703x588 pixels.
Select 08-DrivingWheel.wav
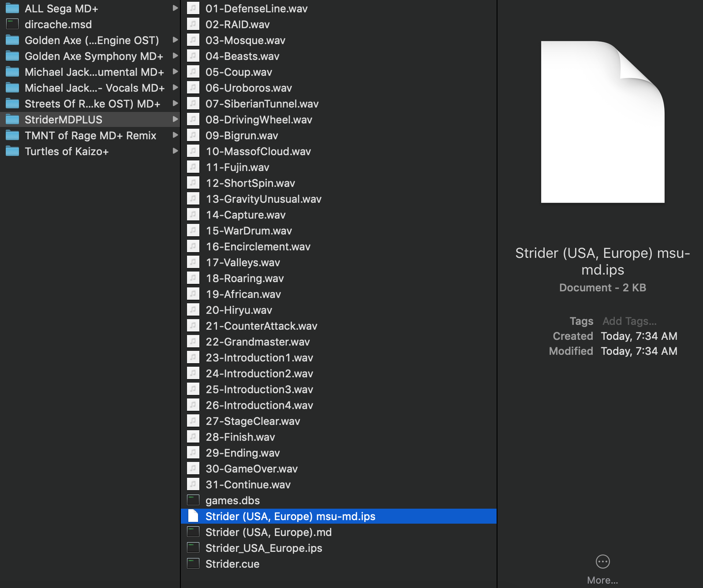pos(259,119)
